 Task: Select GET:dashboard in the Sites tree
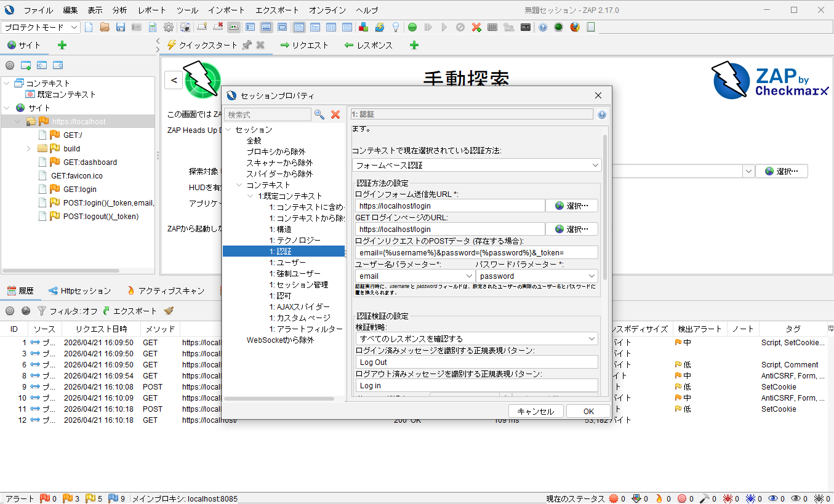coord(90,162)
